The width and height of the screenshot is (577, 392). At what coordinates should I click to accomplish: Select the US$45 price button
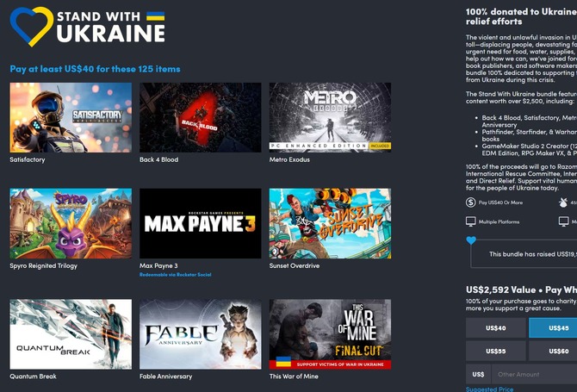(x=553, y=328)
